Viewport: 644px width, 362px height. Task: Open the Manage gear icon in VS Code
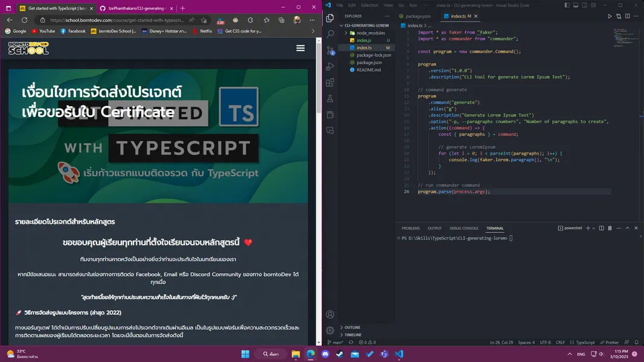pyautogui.click(x=330, y=330)
